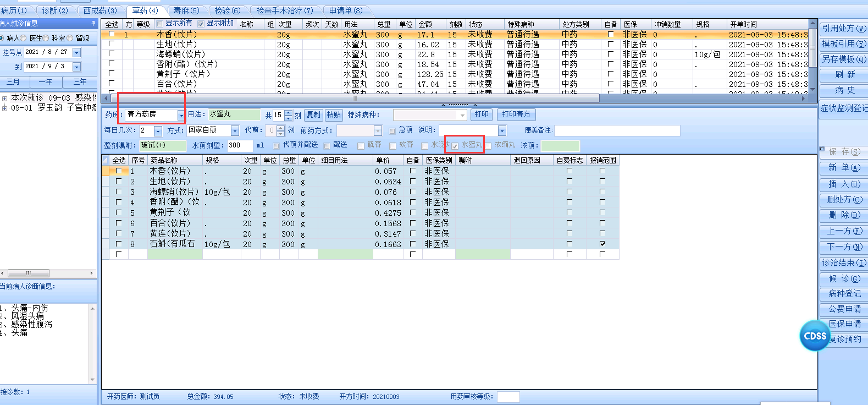Expand the 09-01 罗玉韵 tree node

(5, 108)
